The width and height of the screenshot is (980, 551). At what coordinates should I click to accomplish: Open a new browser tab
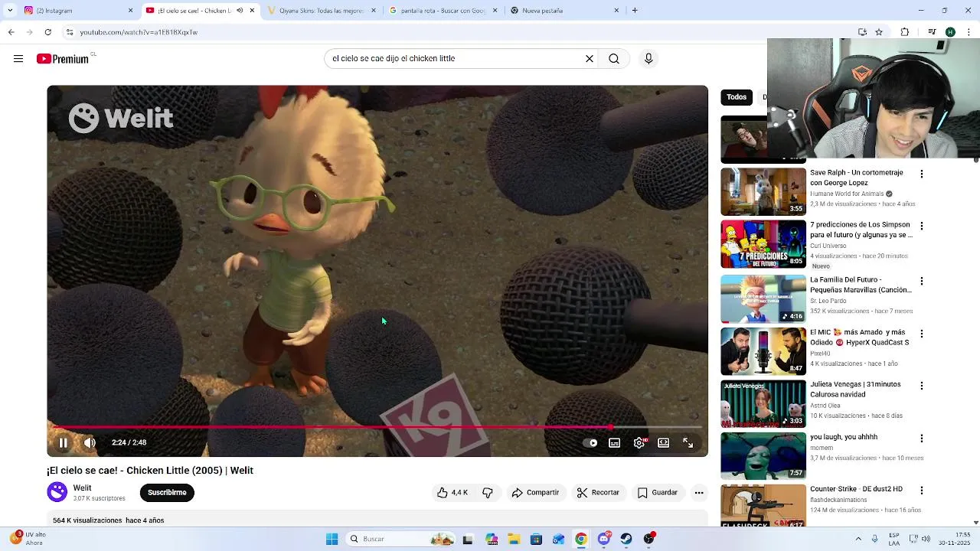tap(635, 11)
